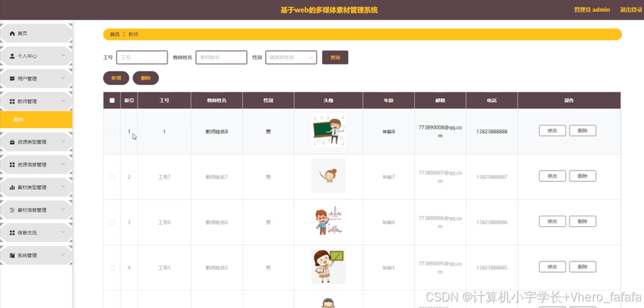Click the batch 删除 button above table

(146, 78)
